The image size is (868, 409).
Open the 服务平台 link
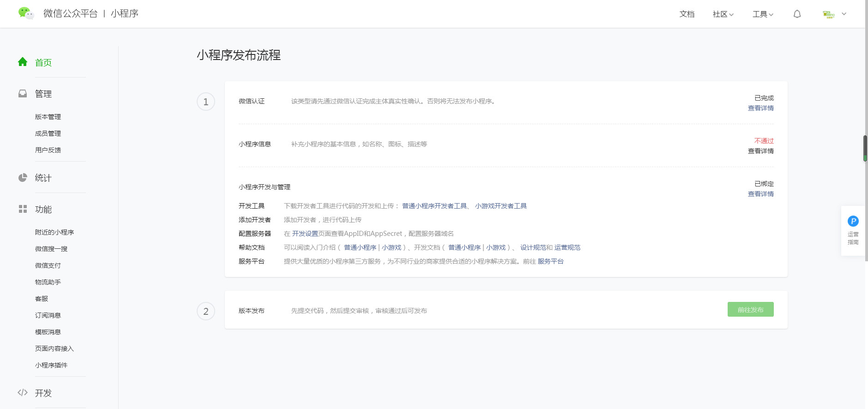[551, 261]
